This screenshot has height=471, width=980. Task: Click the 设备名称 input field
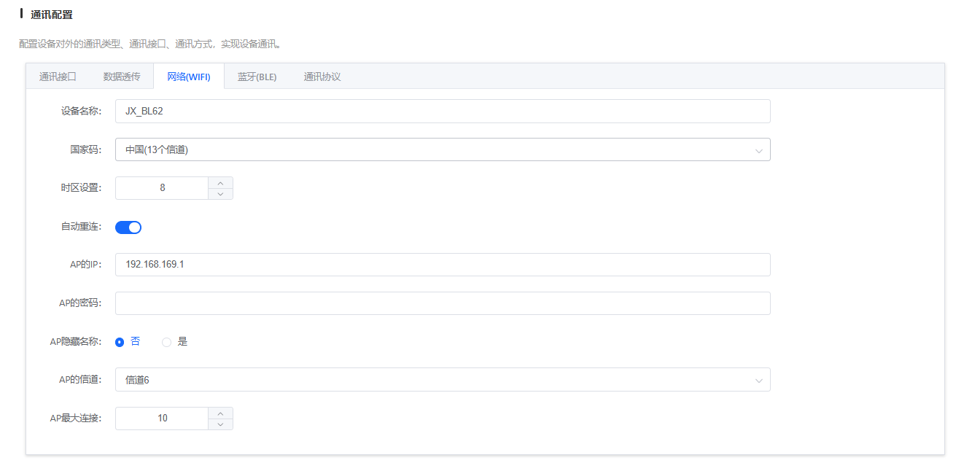[x=442, y=112]
